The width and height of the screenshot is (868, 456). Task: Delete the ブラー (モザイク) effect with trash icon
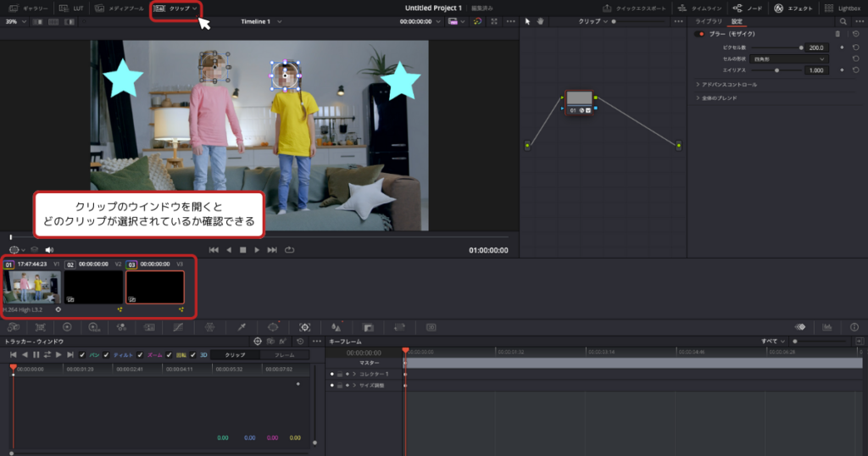(837, 34)
